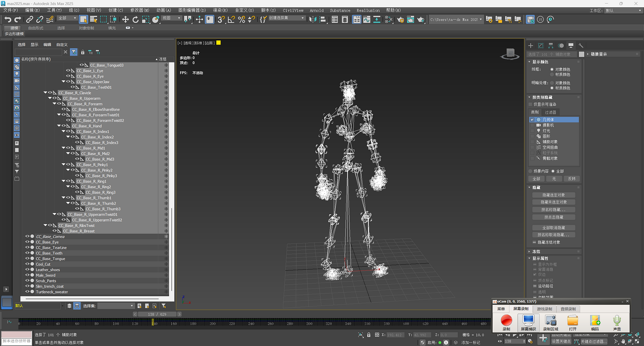Select the Rotate transform tool
The width and height of the screenshot is (644, 346).
(x=136, y=19)
